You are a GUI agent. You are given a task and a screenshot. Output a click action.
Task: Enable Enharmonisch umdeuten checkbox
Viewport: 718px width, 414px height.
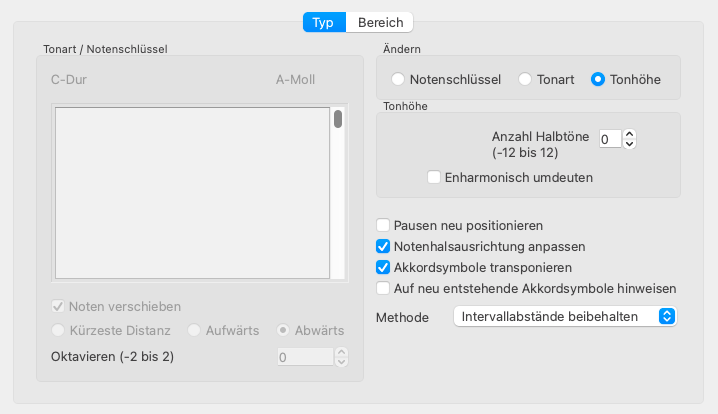click(434, 178)
